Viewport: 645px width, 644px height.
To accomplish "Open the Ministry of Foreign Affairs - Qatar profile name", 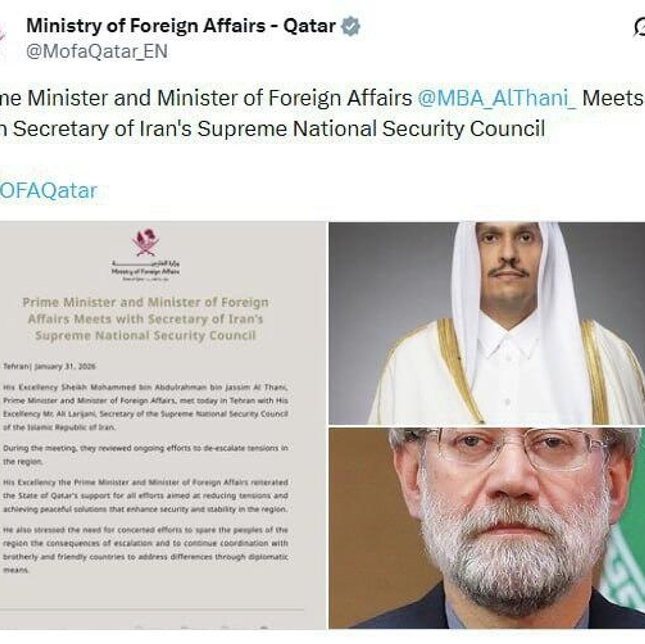I will (x=181, y=26).
